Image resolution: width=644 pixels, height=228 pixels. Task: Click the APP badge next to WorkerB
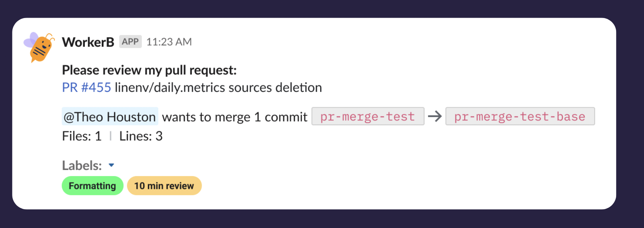click(x=130, y=41)
